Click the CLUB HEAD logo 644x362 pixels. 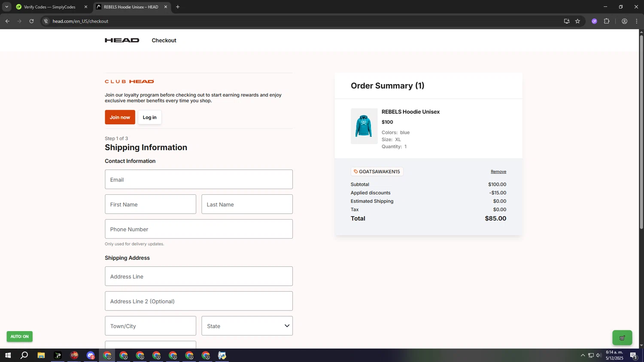129,81
